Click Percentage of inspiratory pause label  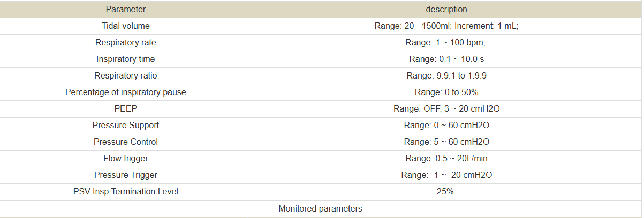[x=126, y=92]
